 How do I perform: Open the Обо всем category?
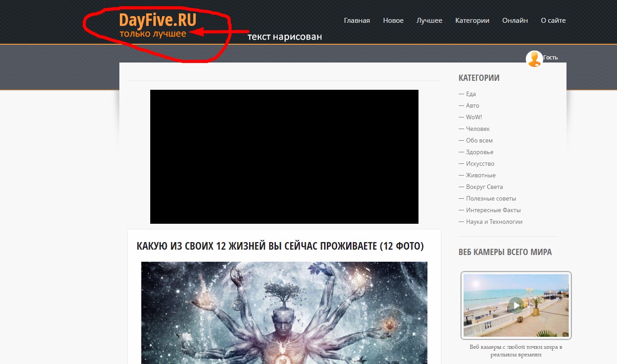[479, 140]
